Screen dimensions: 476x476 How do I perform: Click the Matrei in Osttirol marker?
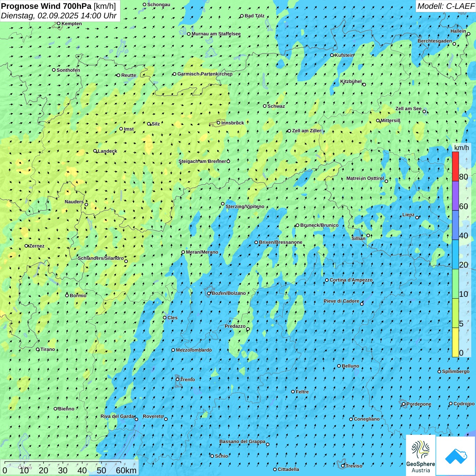click(x=386, y=181)
